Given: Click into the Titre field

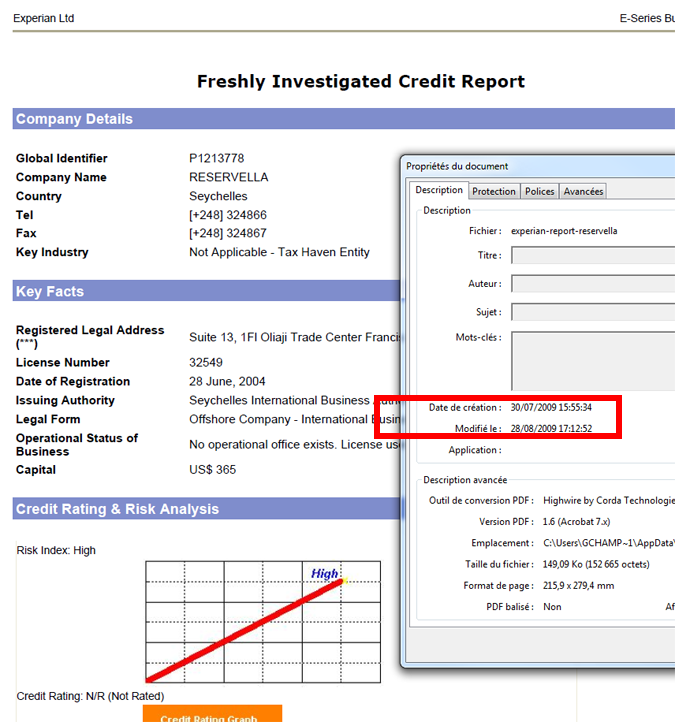Looking at the screenshot, I should click(592, 256).
